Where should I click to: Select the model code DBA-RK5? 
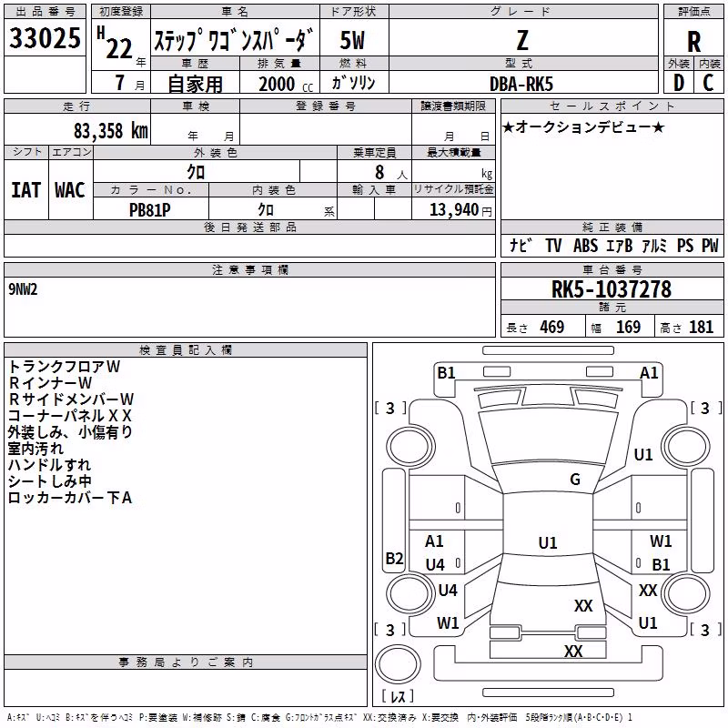[x=521, y=84]
